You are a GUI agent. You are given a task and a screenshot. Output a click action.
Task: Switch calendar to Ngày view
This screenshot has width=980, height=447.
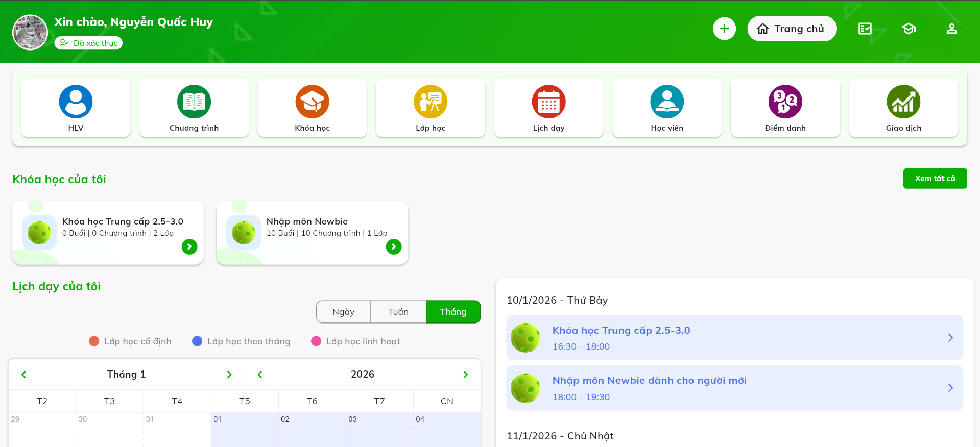(343, 312)
